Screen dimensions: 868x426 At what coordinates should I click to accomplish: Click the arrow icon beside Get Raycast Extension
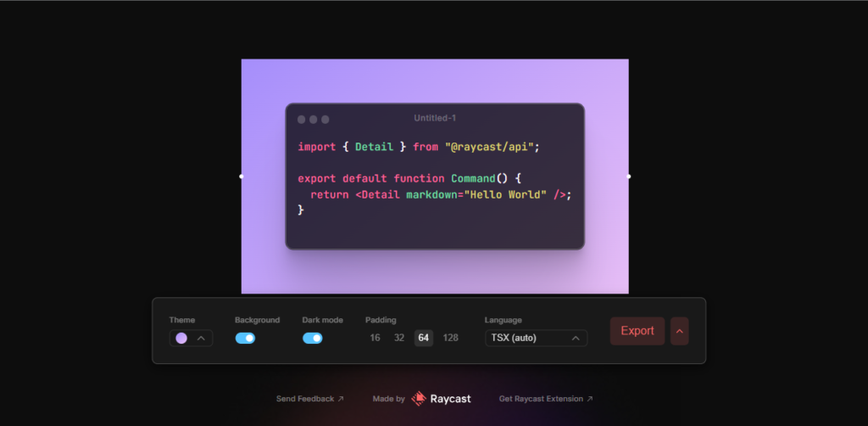pyautogui.click(x=590, y=399)
